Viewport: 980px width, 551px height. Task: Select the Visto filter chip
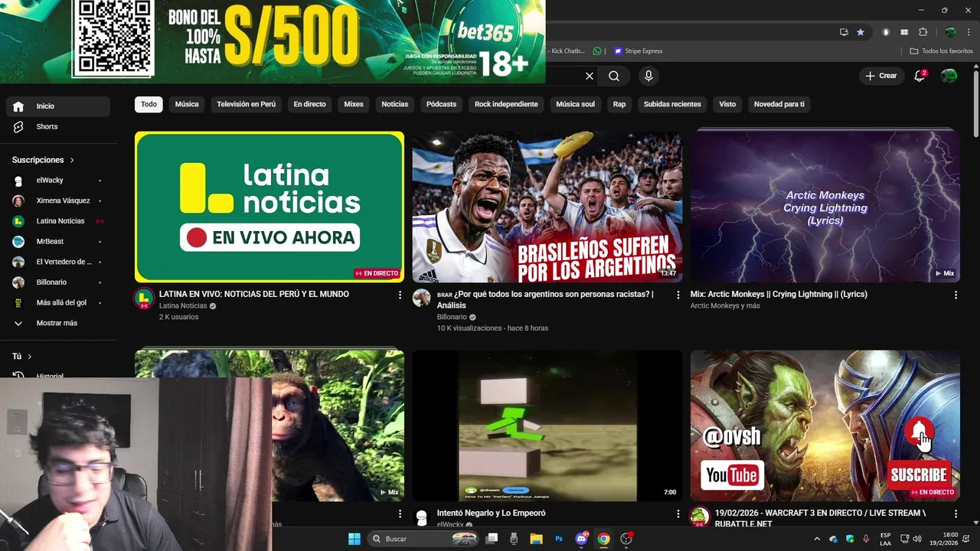727,104
